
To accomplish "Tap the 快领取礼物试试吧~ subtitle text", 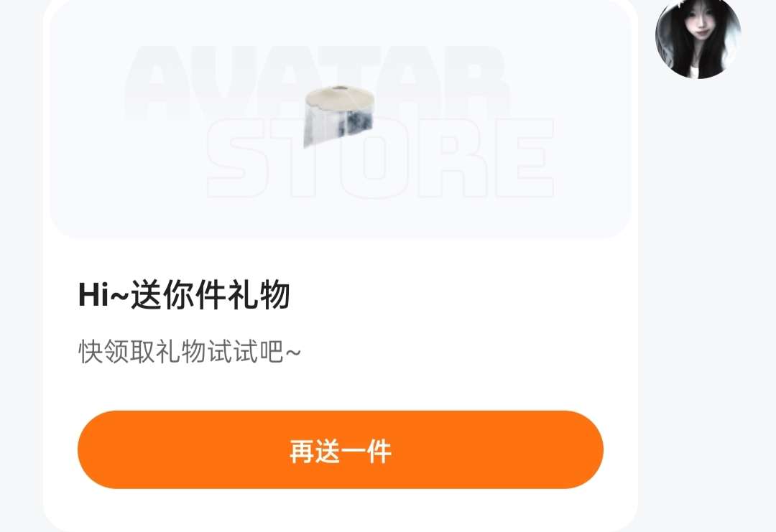I will (190, 352).
